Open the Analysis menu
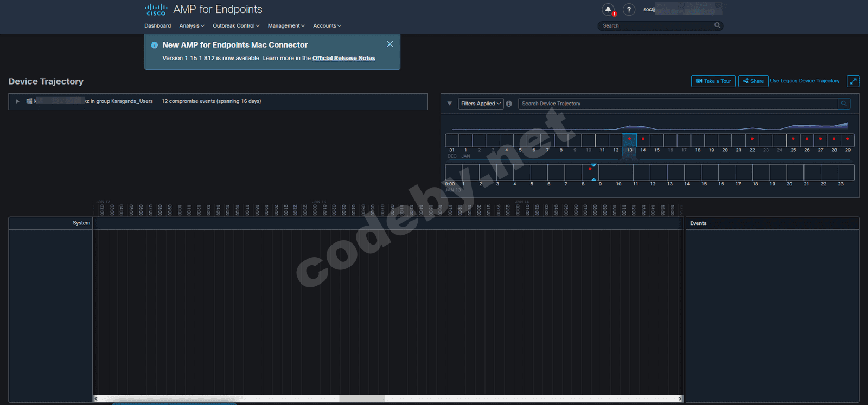868x405 pixels. [192, 25]
